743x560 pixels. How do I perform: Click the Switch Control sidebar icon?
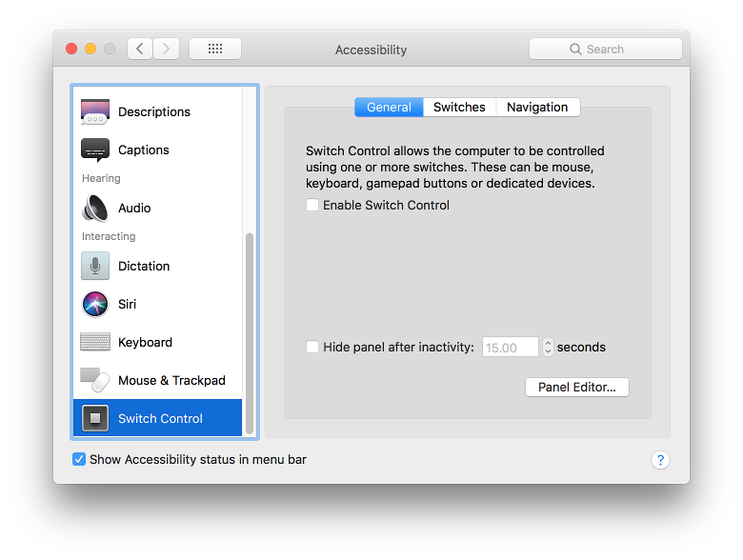pos(95,418)
